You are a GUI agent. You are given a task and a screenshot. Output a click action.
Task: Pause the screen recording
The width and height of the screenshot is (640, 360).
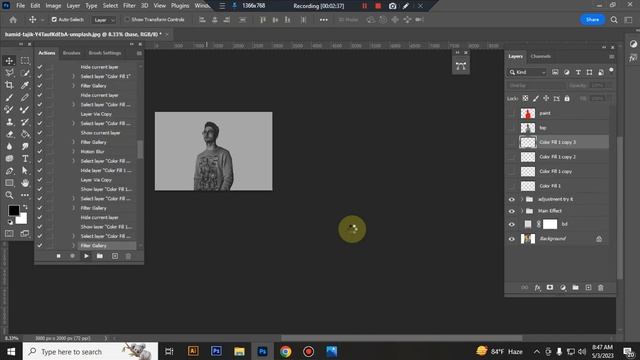364,6
